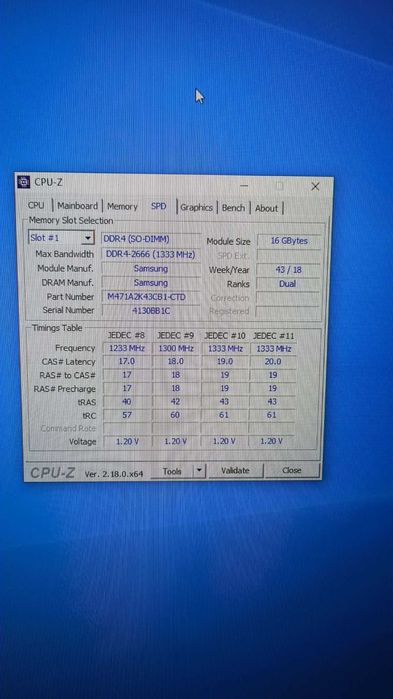Click the JEDEC #8 column header
Image resolution: width=393 pixels, height=699 pixels.
[126, 335]
